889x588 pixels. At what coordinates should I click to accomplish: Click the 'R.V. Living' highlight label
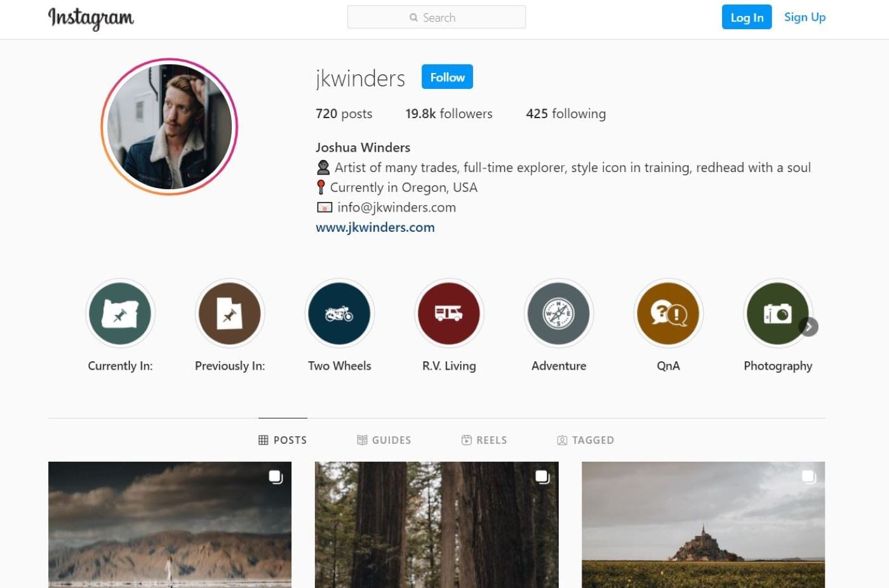pos(449,366)
